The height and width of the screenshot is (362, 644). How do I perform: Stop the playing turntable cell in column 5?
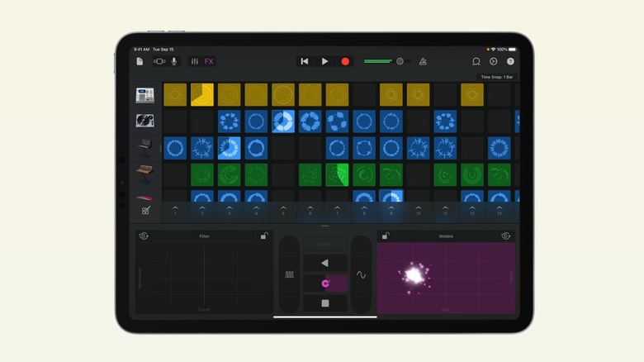pos(283,121)
